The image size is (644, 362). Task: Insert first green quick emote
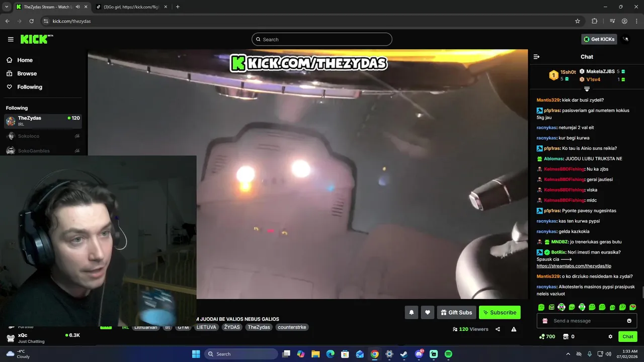pyautogui.click(x=541, y=307)
